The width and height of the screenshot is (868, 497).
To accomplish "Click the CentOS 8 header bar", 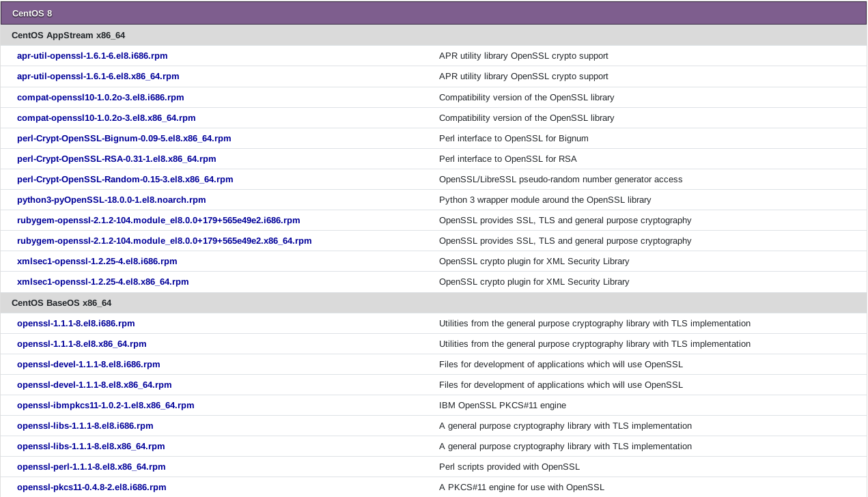I will point(434,13).
